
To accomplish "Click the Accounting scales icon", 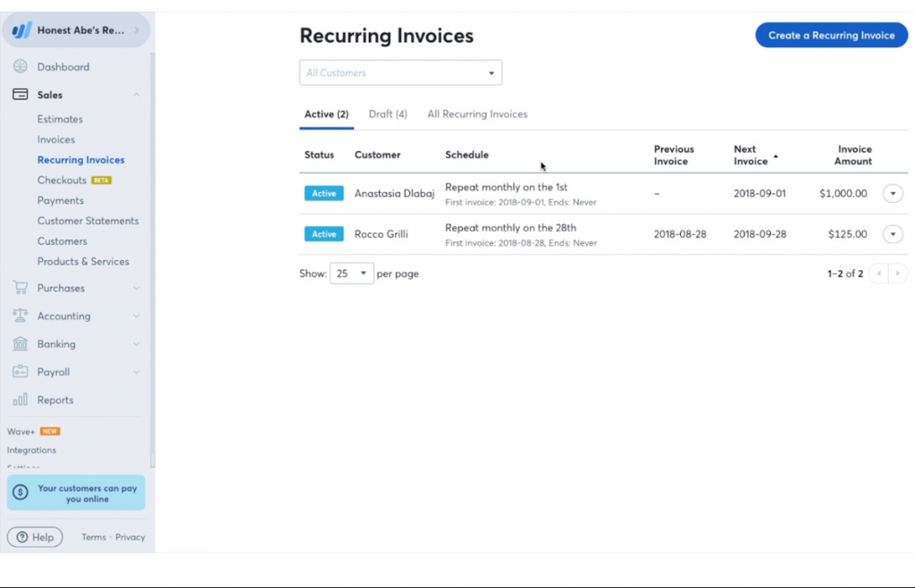I will click(x=20, y=315).
